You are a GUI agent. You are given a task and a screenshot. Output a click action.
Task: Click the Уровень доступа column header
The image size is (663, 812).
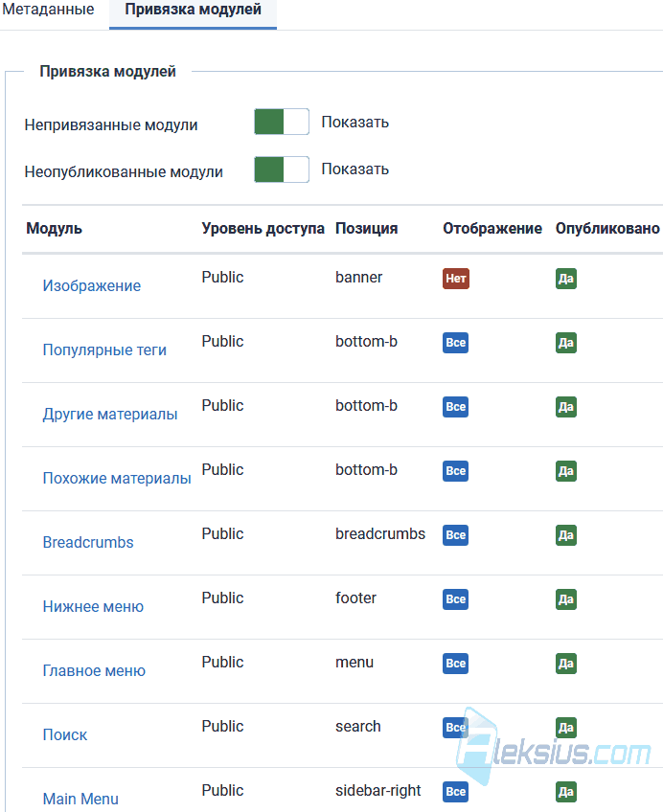pyautogui.click(x=263, y=228)
